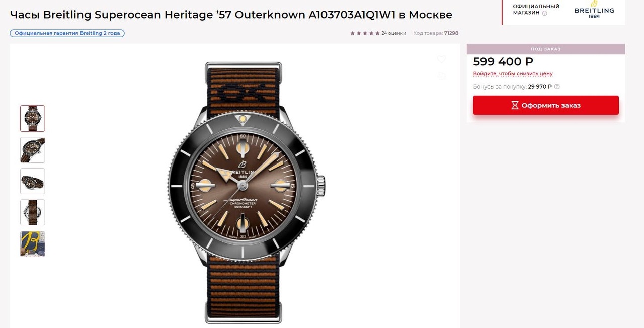This screenshot has width=644, height=328.
Task: Add watch to favorites with heart icon
Action: [441, 59]
